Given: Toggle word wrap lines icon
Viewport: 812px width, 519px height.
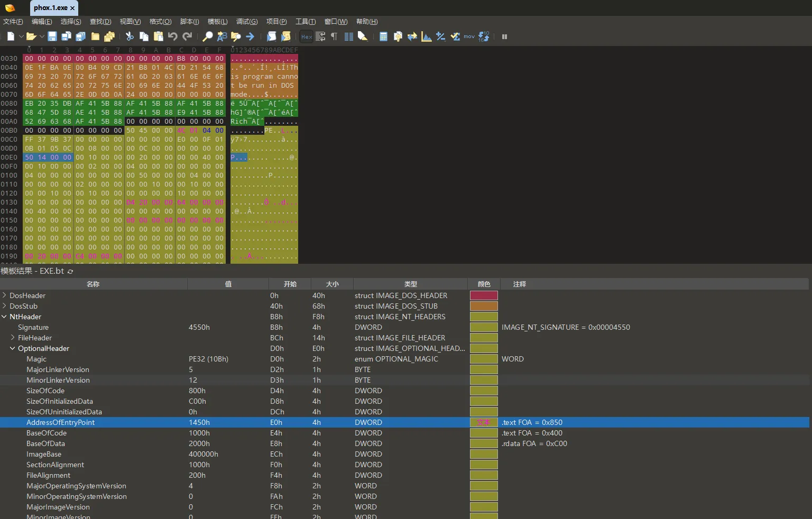Looking at the screenshot, I should click(x=320, y=36).
